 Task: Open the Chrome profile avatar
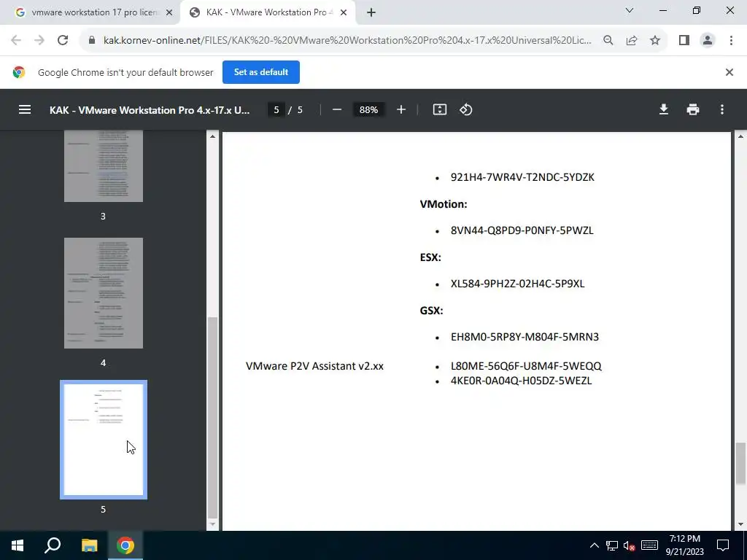tap(708, 41)
